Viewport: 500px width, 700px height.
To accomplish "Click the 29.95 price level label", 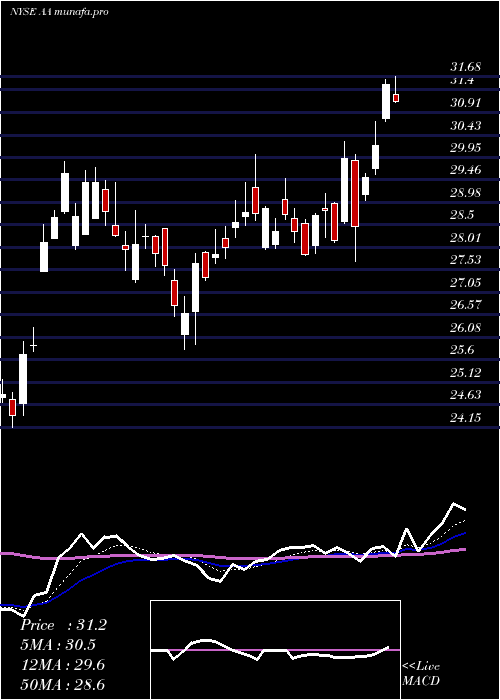I will 465,148.
